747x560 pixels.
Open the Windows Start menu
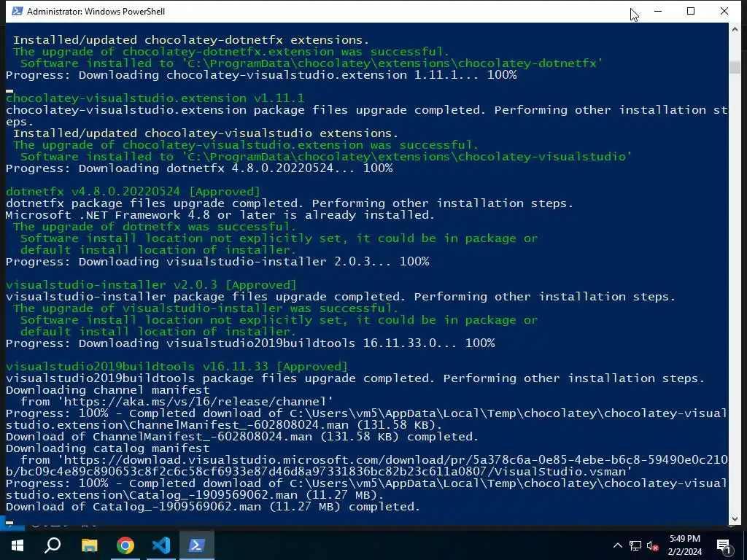[18, 545]
